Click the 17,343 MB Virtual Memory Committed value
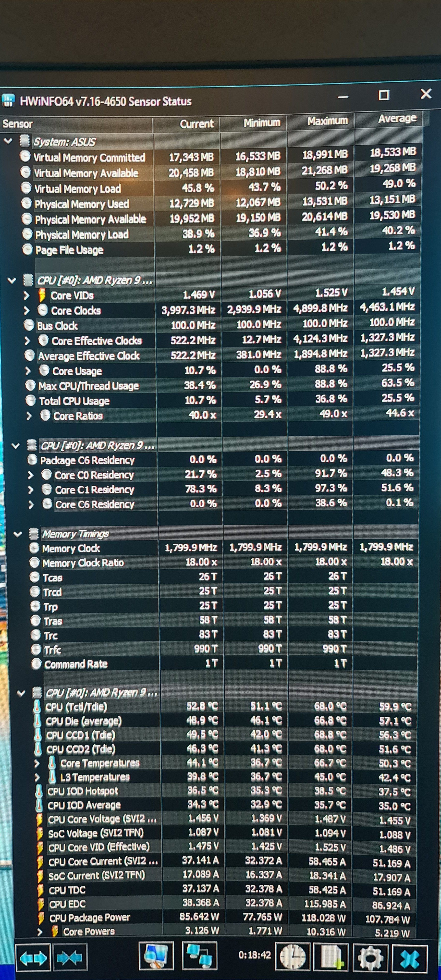This screenshot has height=980, width=441. click(191, 157)
